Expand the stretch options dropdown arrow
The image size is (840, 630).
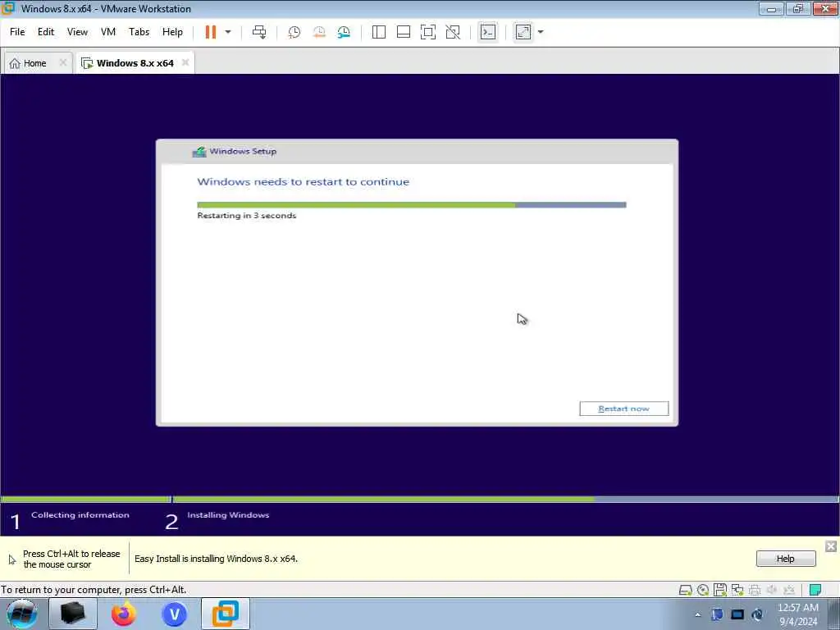point(540,32)
